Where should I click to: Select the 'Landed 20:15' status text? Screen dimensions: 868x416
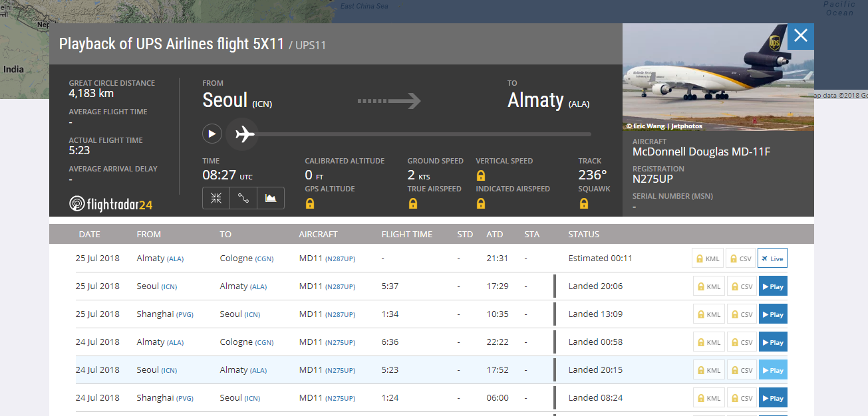point(596,370)
